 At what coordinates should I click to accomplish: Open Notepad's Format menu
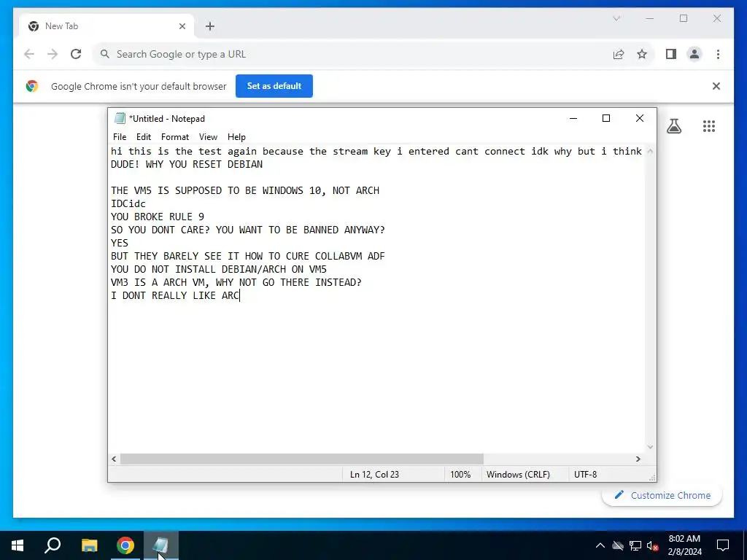pos(175,137)
